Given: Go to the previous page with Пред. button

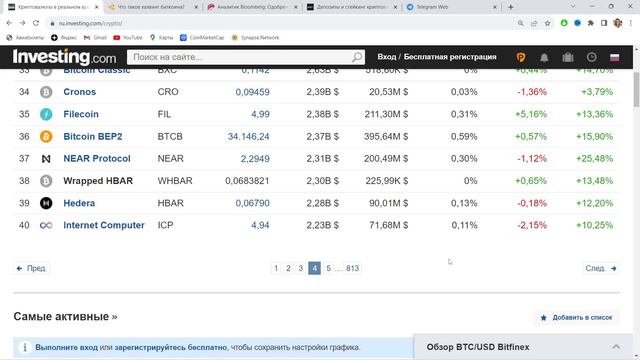Looking at the screenshot, I should pyautogui.click(x=31, y=268).
